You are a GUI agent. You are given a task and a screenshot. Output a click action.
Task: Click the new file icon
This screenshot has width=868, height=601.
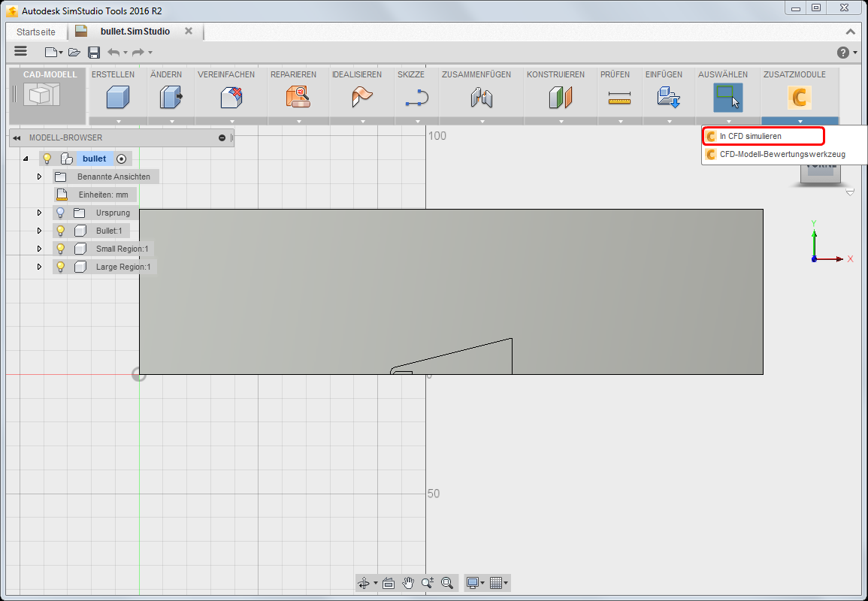[x=51, y=52]
